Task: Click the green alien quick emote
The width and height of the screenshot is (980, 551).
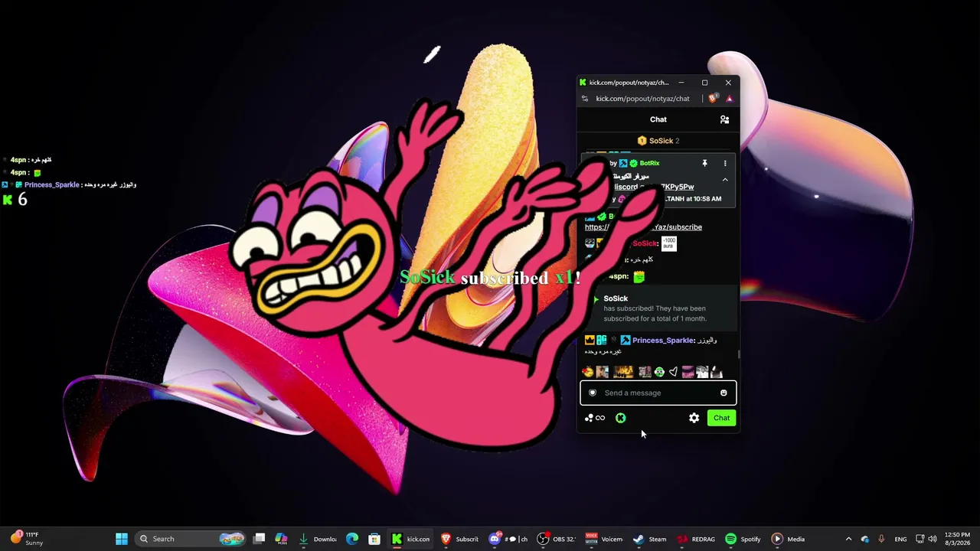Action: tap(659, 372)
